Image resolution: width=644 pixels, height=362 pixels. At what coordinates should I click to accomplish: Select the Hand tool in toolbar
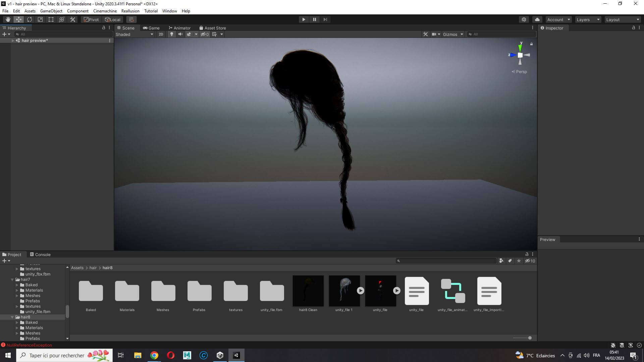pos(8,19)
